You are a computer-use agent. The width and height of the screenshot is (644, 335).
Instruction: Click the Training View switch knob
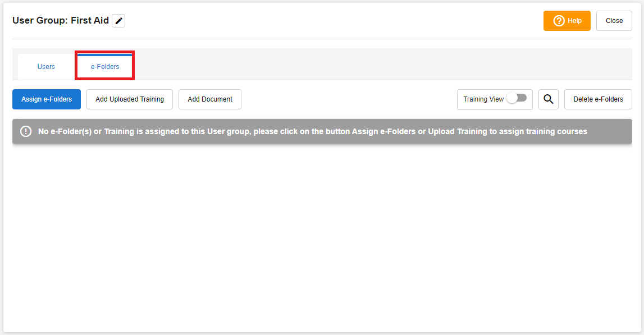click(512, 98)
